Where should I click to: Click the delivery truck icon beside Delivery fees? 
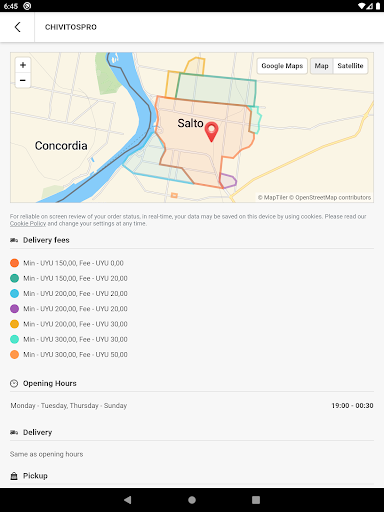[14, 240]
